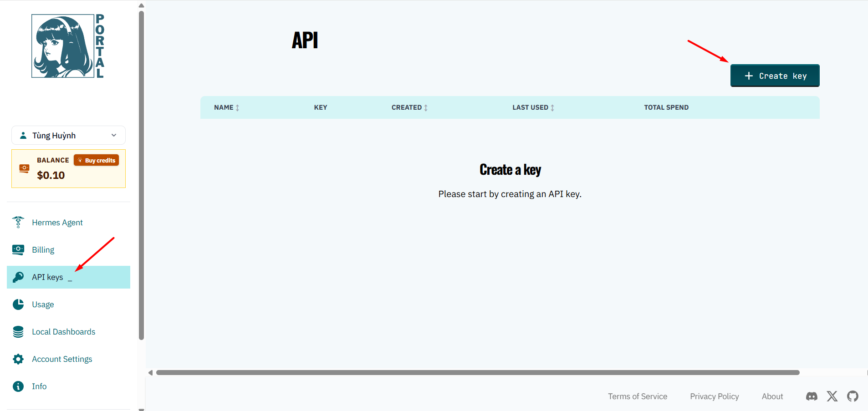
Task: Click the horizontal scrollbar thumb
Action: [x=478, y=372]
